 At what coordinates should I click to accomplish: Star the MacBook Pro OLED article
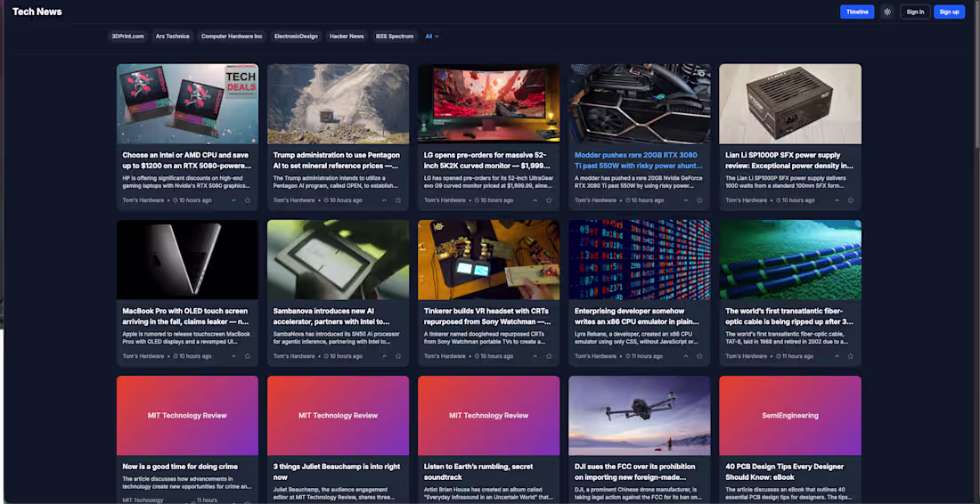248,356
